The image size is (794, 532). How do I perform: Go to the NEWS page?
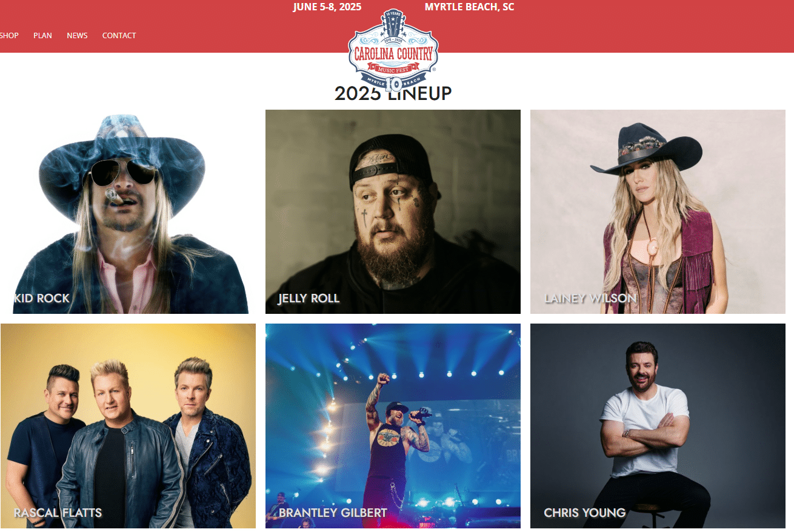pos(77,36)
